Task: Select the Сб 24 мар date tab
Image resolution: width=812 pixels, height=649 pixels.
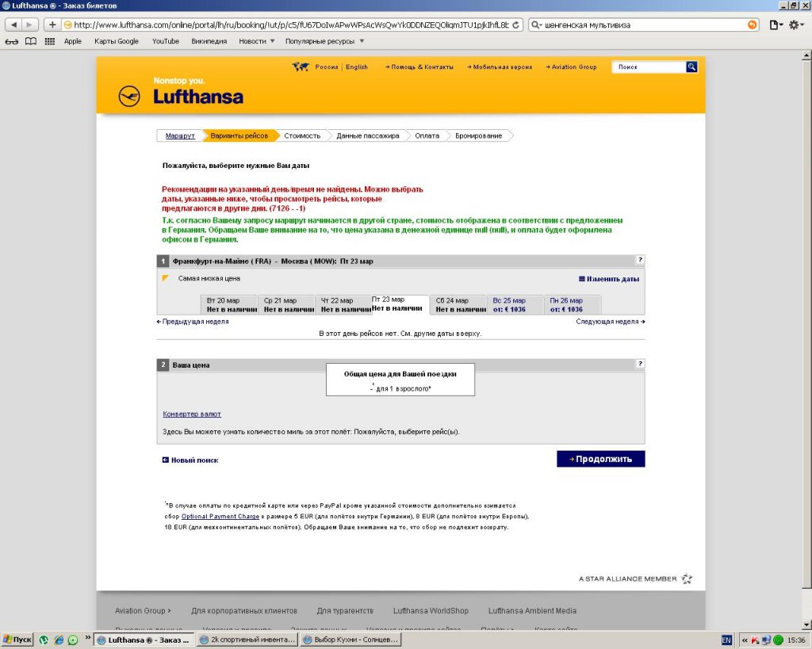Action: click(458, 305)
